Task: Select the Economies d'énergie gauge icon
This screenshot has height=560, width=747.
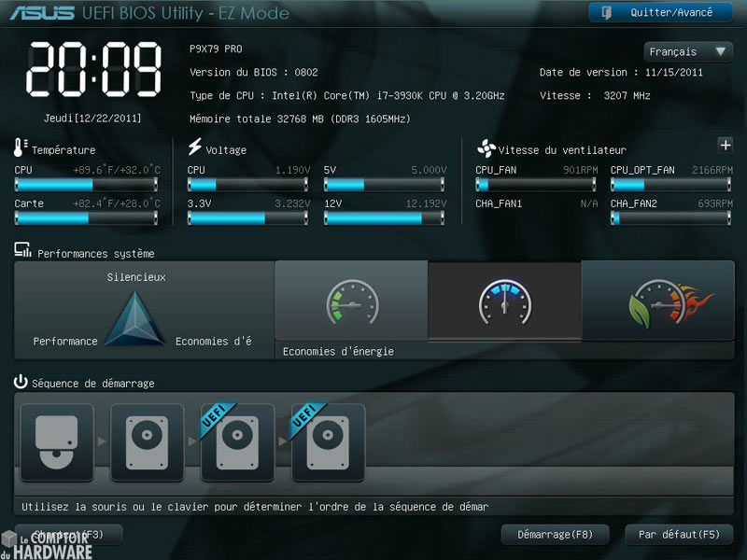Action: coord(351,301)
